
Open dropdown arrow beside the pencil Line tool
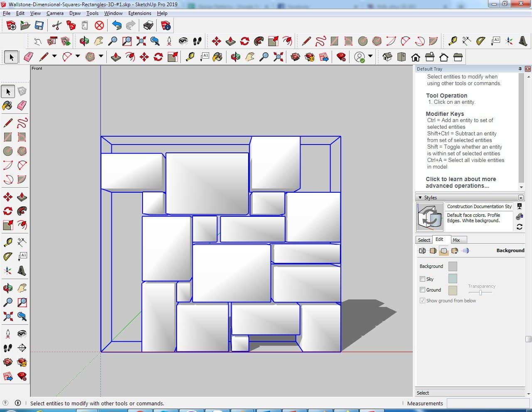(54, 56)
